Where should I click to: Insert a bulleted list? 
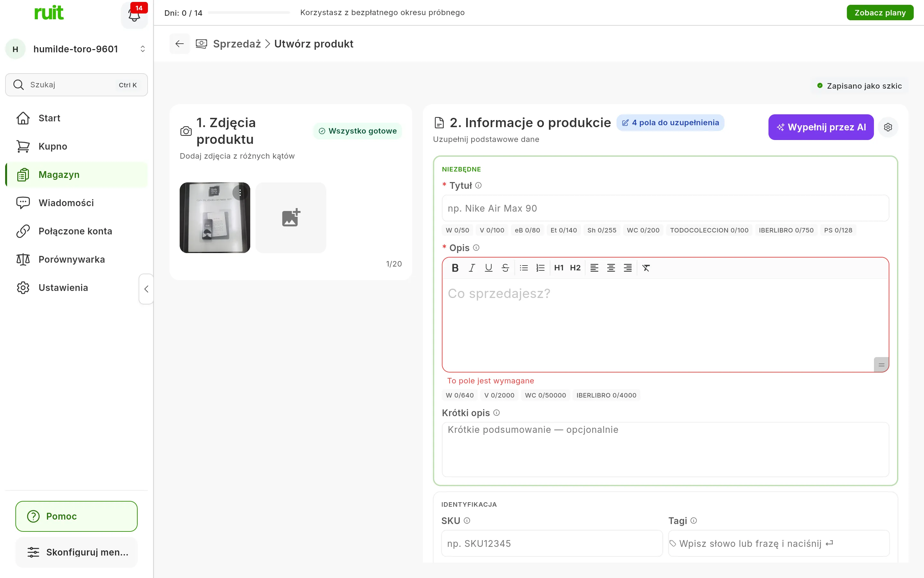tap(524, 268)
